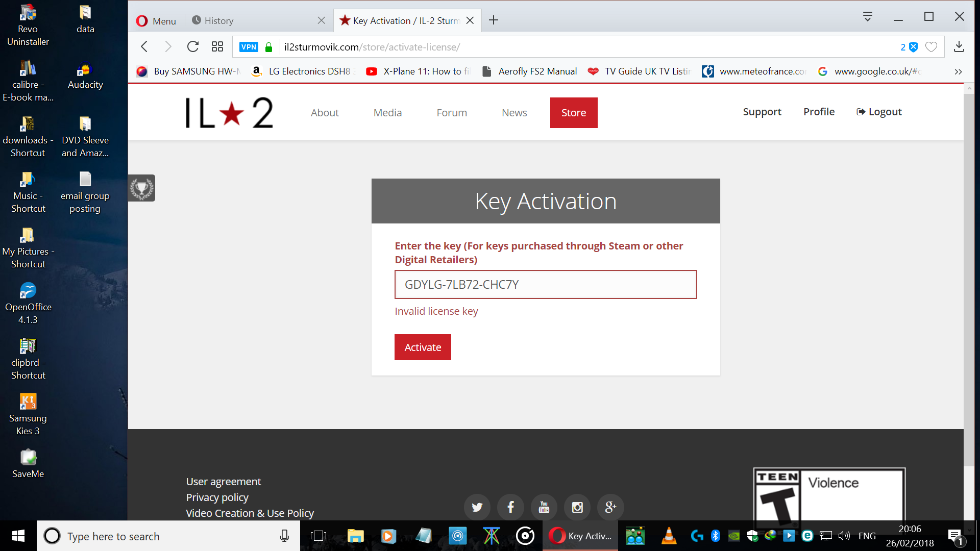The height and width of the screenshot is (551, 980).
Task: Click the taskbar search box
Action: 168,536
